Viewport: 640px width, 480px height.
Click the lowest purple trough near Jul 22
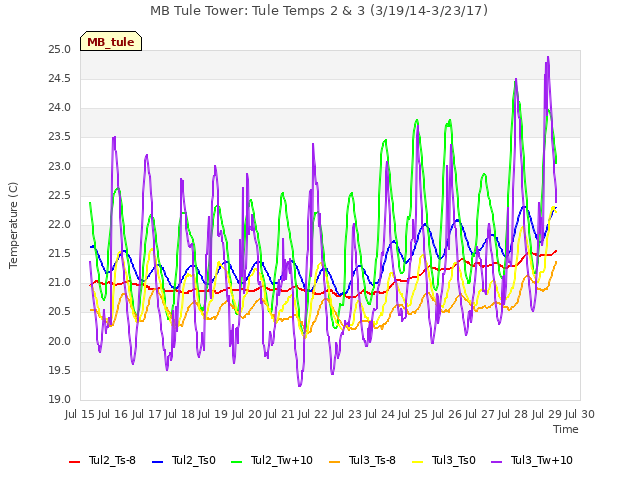(300, 385)
